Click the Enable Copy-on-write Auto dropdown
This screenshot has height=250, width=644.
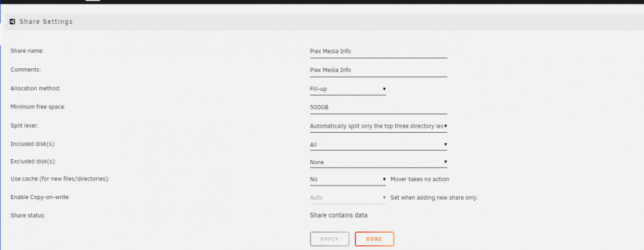point(348,197)
